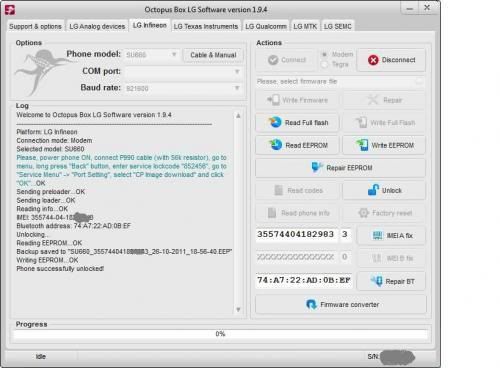Click the red Disconnect icon
The height and width of the screenshot is (368, 500).
(373, 60)
